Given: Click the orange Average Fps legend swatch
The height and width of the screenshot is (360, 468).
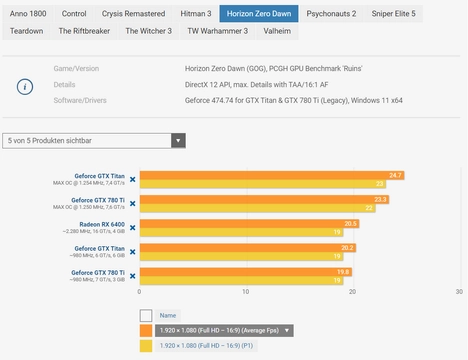Looking at the screenshot, I should pyautogui.click(x=146, y=331).
